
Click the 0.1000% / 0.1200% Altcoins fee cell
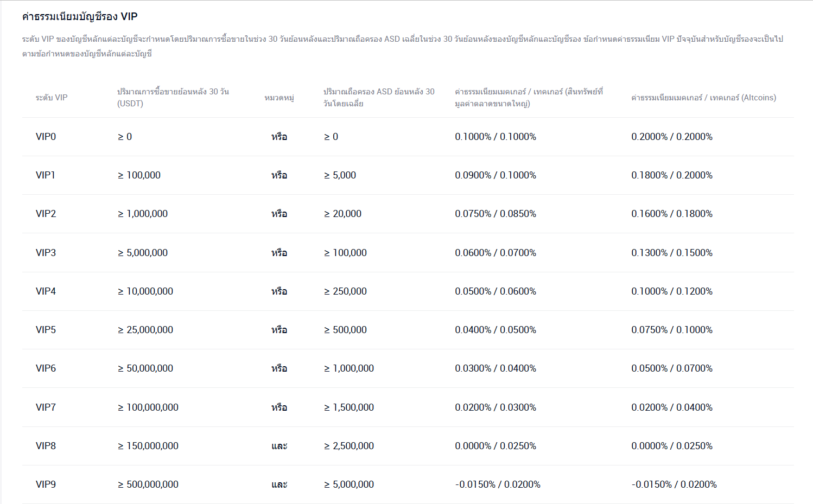point(672,291)
